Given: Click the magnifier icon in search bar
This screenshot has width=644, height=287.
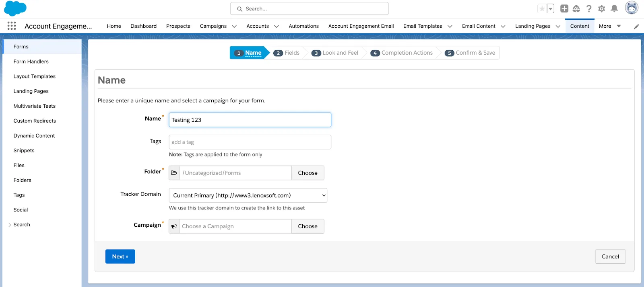Looking at the screenshot, I should [240, 9].
